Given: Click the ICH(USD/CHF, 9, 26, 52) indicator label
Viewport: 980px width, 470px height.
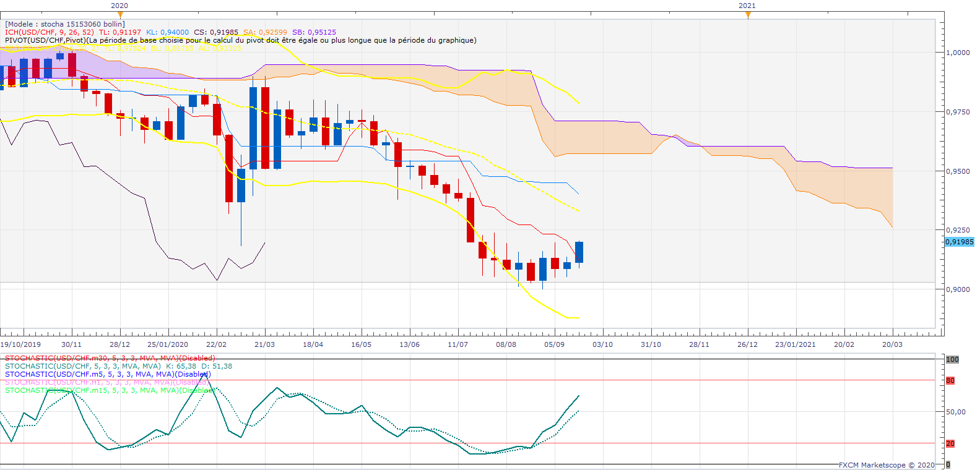Looking at the screenshot, I should coord(49,32).
